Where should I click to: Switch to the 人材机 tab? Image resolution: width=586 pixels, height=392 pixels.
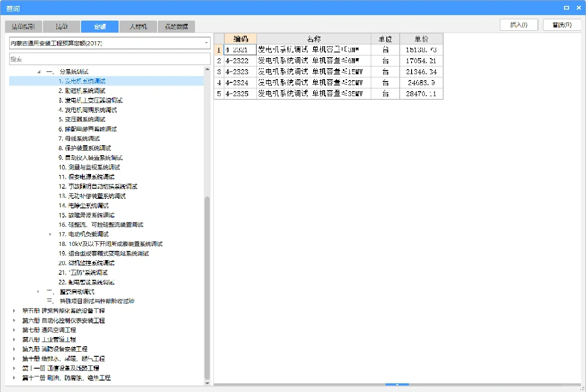pyautogui.click(x=138, y=27)
